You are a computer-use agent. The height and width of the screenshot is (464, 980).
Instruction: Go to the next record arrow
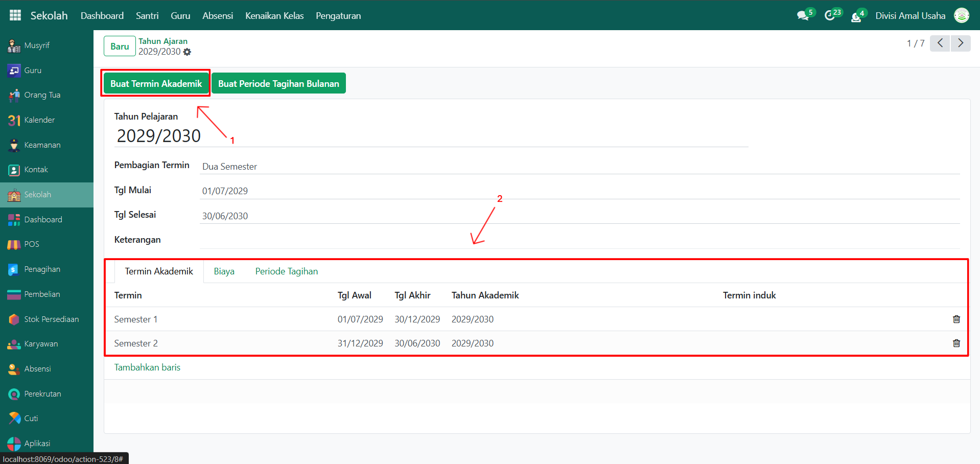click(960, 43)
